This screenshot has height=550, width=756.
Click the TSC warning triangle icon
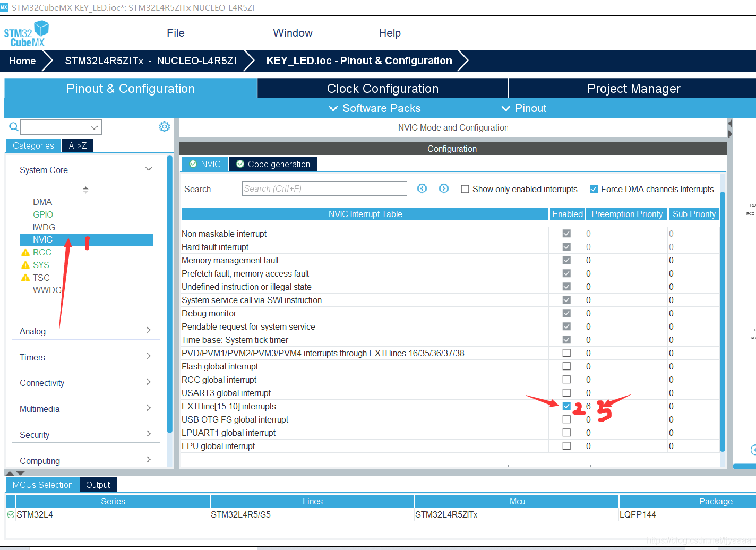coord(25,278)
